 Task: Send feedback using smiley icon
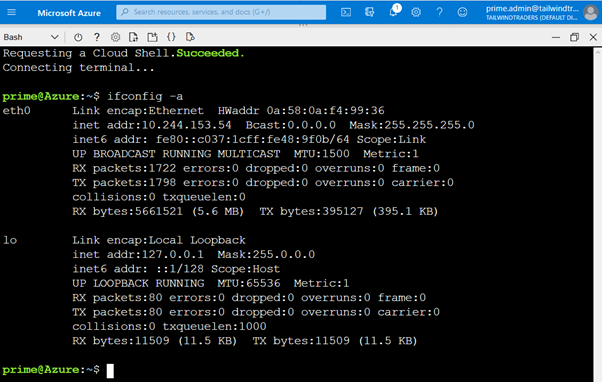point(462,13)
